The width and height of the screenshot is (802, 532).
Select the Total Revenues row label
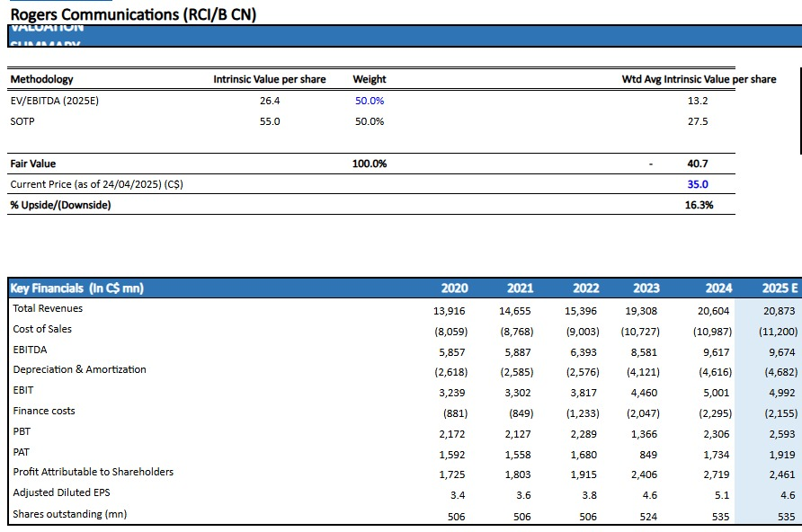(48, 308)
